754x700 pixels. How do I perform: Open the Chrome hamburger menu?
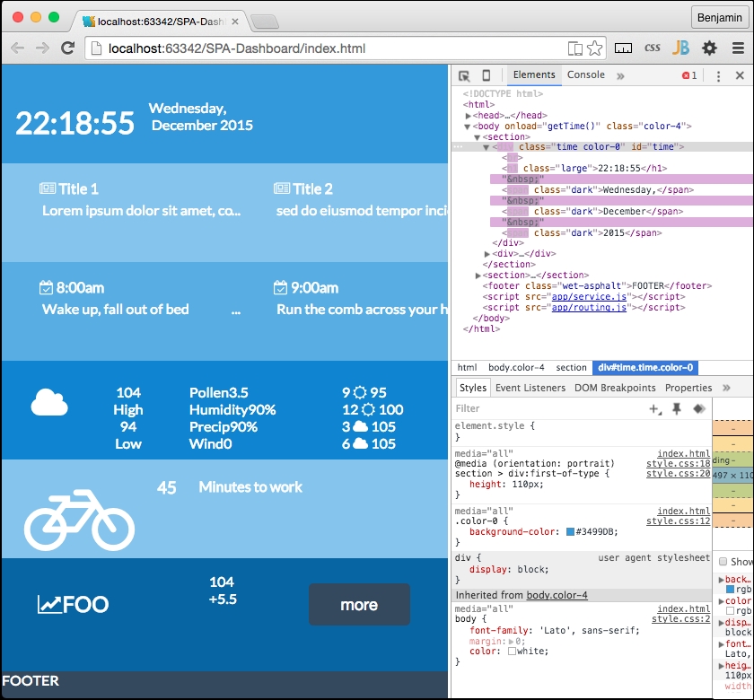tap(738, 48)
